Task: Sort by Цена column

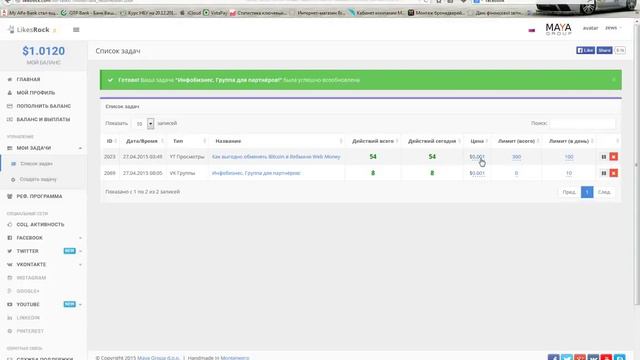Action: click(x=477, y=141)
